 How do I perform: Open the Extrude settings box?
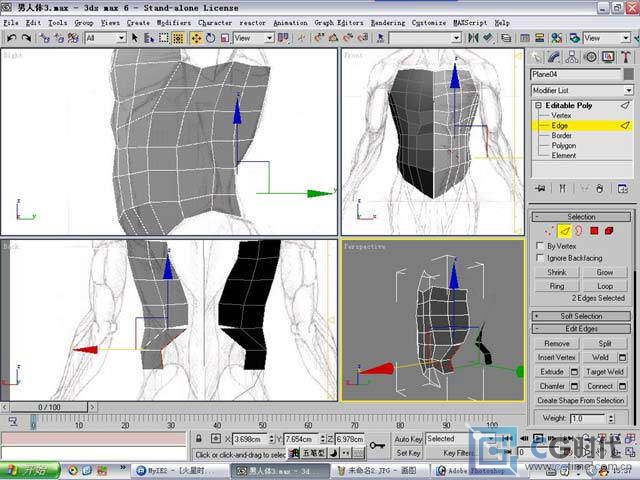[574, 372]
